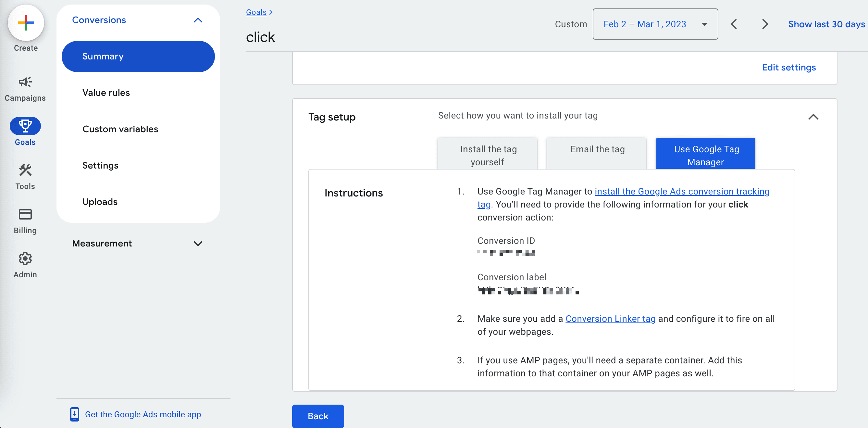Click Edit settings link

tap(789, 68)
